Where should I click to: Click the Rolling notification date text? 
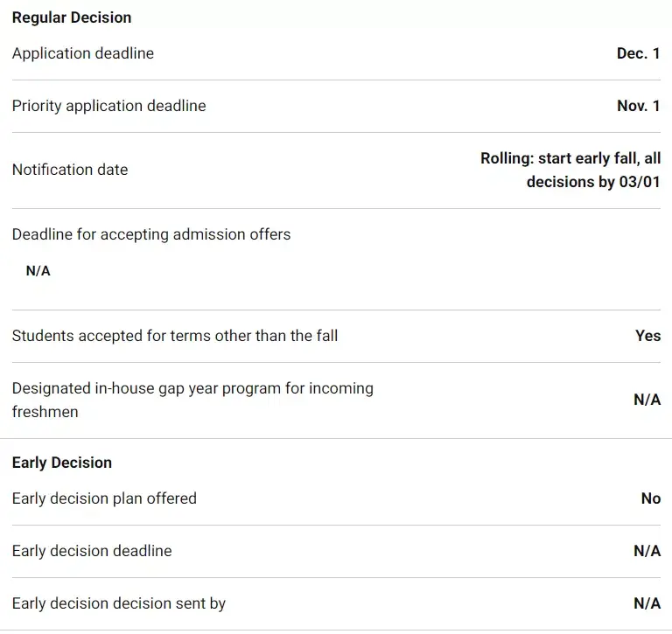tap(570, 170)
